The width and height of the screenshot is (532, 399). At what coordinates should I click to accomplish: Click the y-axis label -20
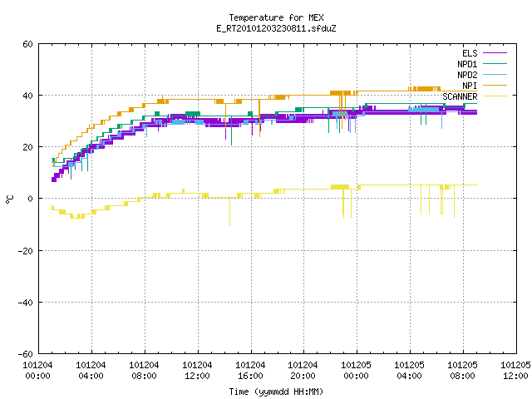[26, 251]
